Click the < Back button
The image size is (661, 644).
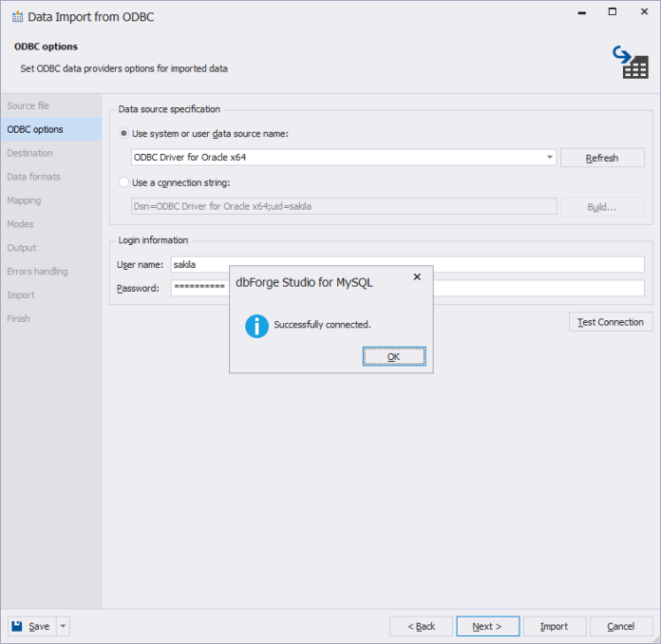[x=421, y=626]
